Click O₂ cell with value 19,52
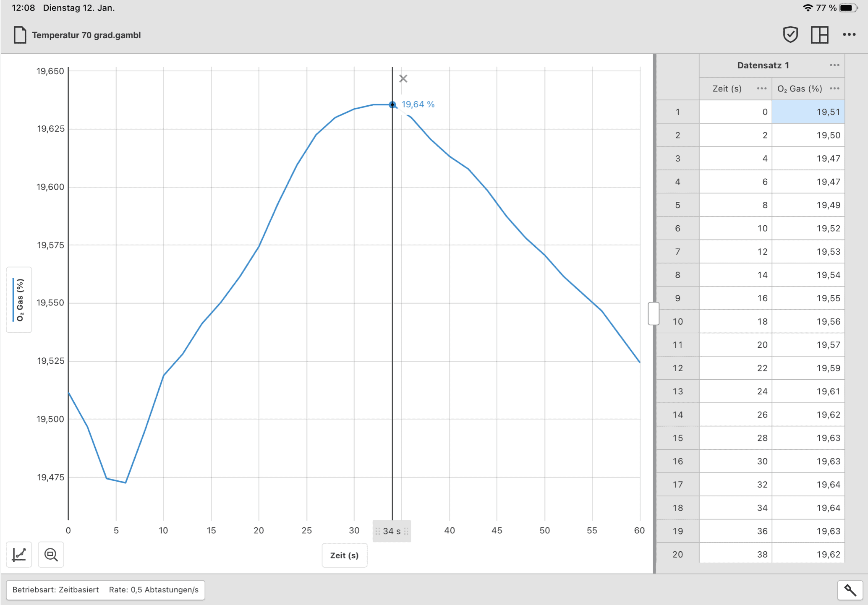 (x=808, y=228)
